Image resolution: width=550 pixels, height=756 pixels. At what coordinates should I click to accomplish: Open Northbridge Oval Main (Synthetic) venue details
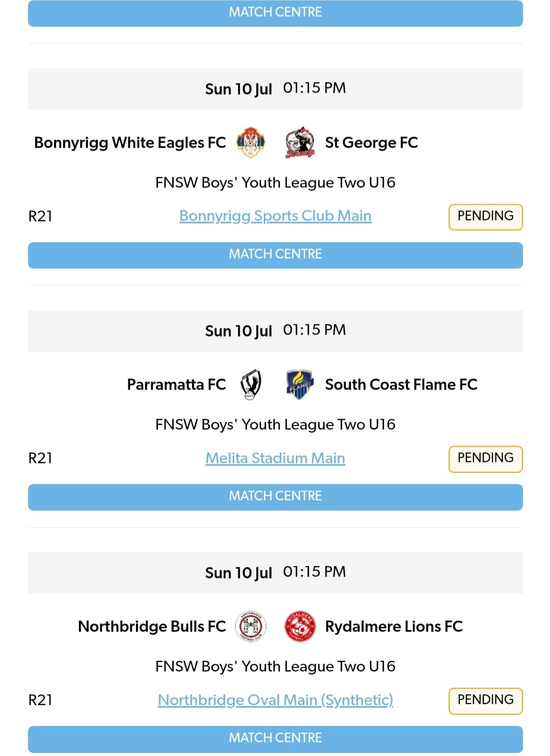point(275,700)
